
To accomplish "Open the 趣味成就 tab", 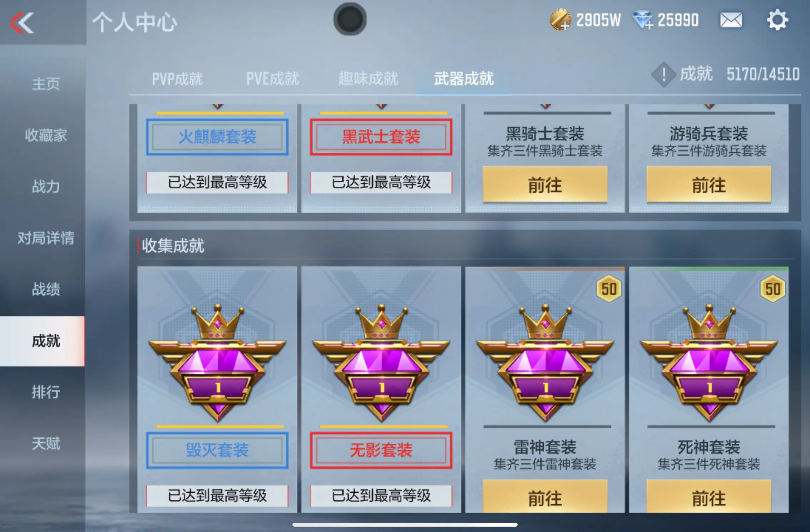I will (368, 79).
